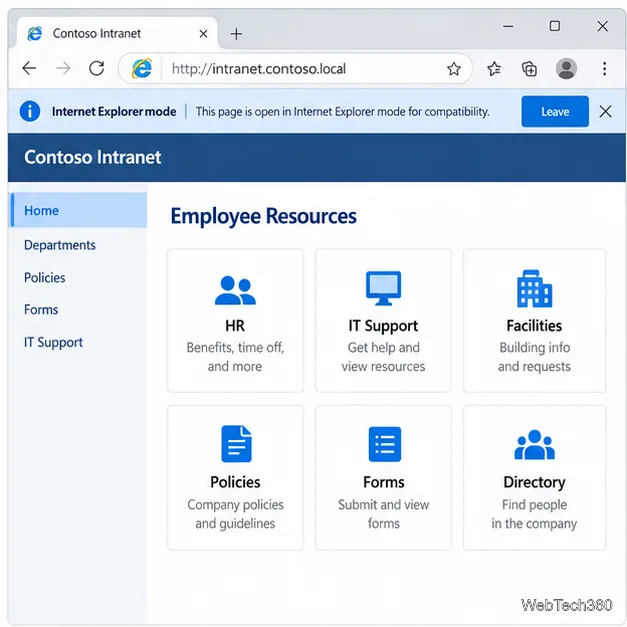Click the Contoso Intranet header title
Image resolution: width=627 pixels, height=627 pixels.
pos(92,157)
